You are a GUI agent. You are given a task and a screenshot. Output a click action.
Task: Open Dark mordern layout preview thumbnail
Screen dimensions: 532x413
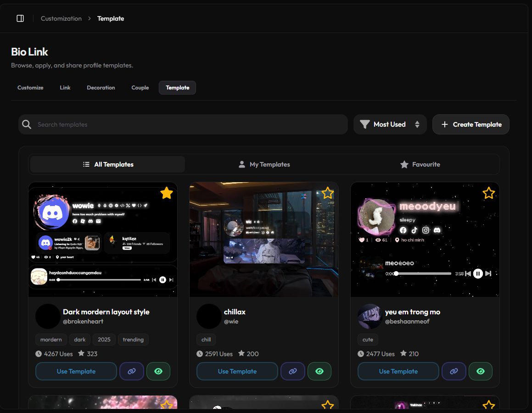coord(103,240)
